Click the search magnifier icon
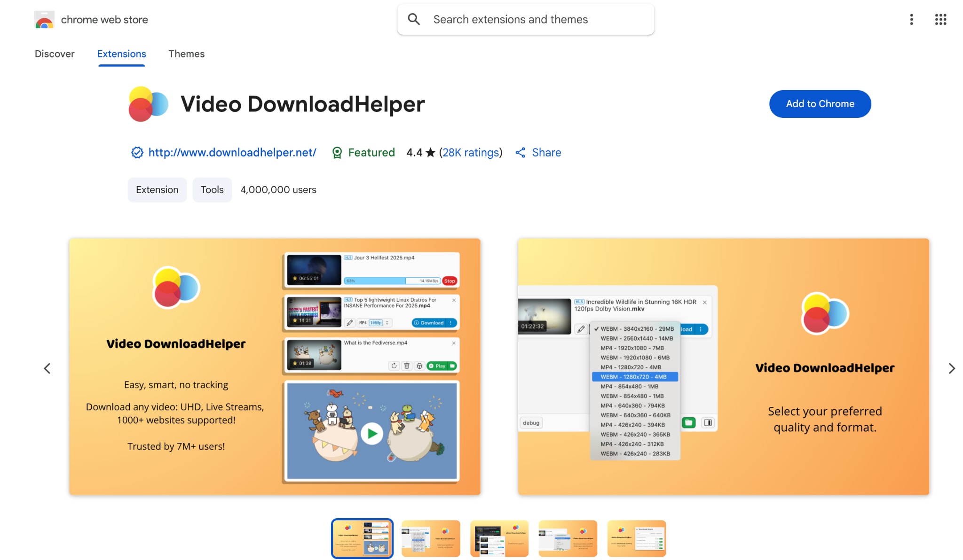 click(x=414, y=19)
